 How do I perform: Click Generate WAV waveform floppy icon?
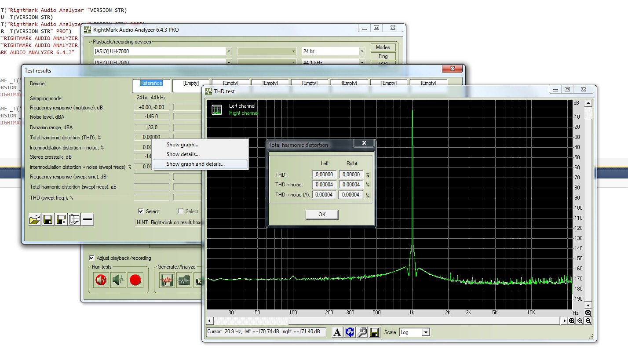point(167,280)
